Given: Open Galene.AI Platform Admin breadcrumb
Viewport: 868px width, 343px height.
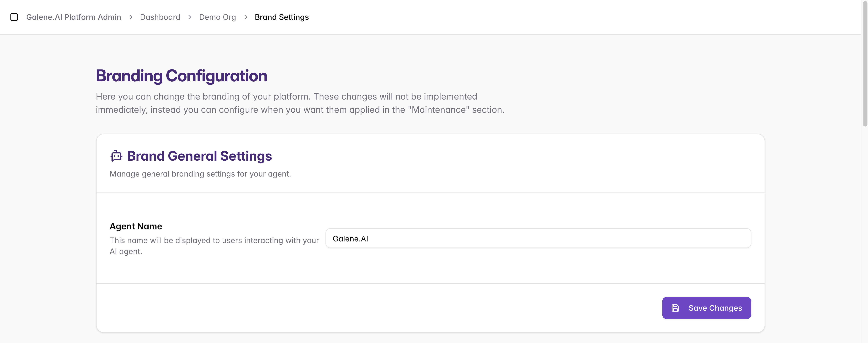Looking at the screenshot, I should (x=74, y=17).
